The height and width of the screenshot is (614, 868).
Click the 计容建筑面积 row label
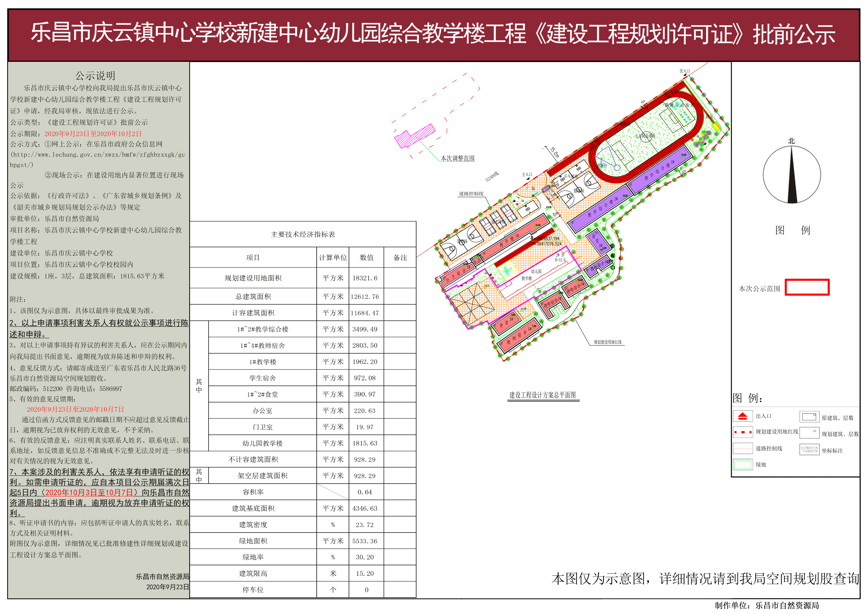[x=253, y=313]
